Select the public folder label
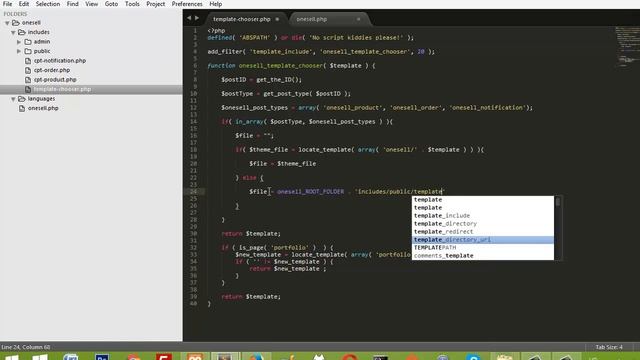 [x=42, y=51]
